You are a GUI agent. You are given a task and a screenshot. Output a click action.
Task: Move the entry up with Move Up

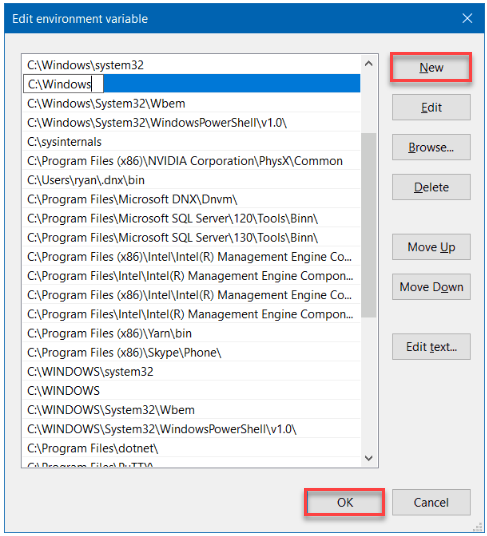click(431, 247)
